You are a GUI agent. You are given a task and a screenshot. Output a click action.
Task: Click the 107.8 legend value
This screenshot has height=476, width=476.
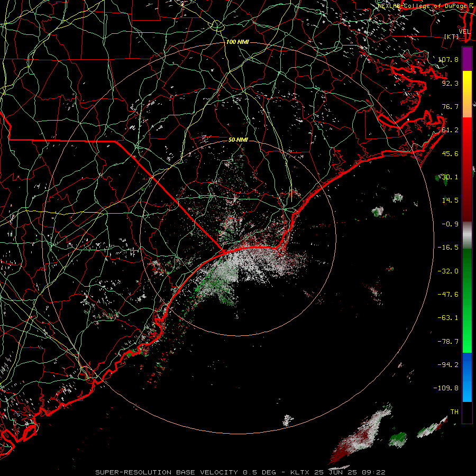pyautogui.click(x=448, y=59)
